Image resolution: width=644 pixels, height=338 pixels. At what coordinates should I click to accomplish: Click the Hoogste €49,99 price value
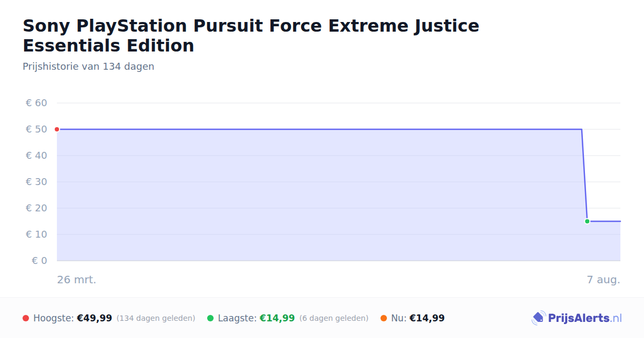click(94, 318)
